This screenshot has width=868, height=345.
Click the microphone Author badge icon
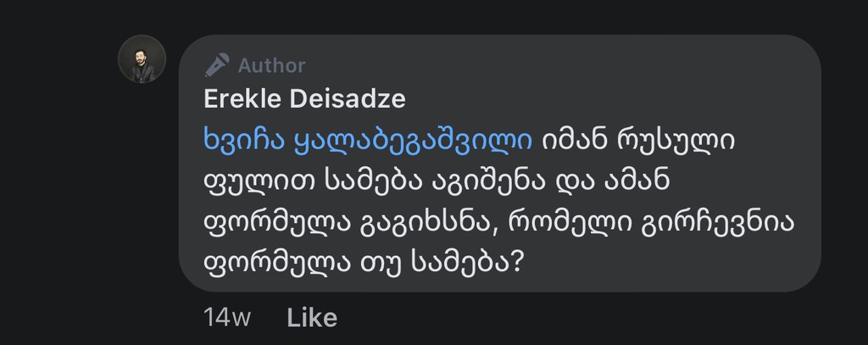(x=218, y=65)
